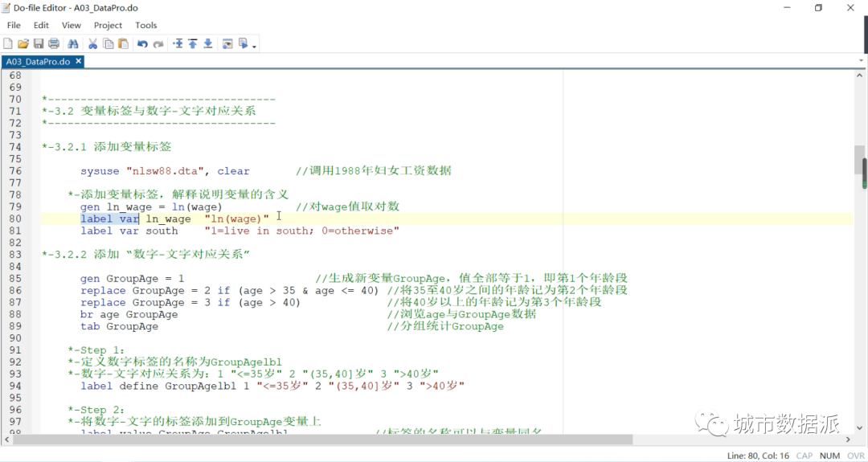Click the '//分组统计GroupAge' comment

[445, 326]
